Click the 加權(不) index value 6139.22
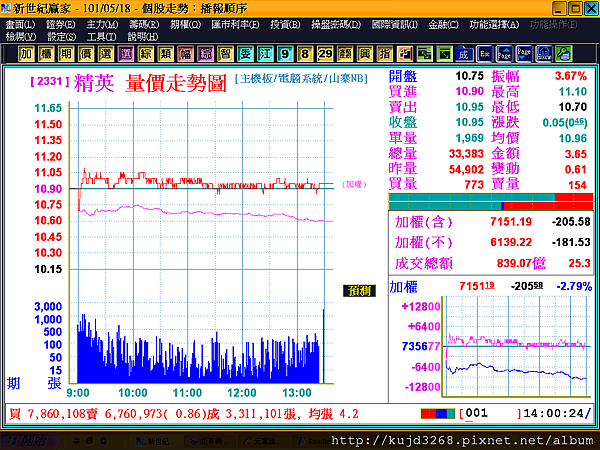 pos(511,242)
